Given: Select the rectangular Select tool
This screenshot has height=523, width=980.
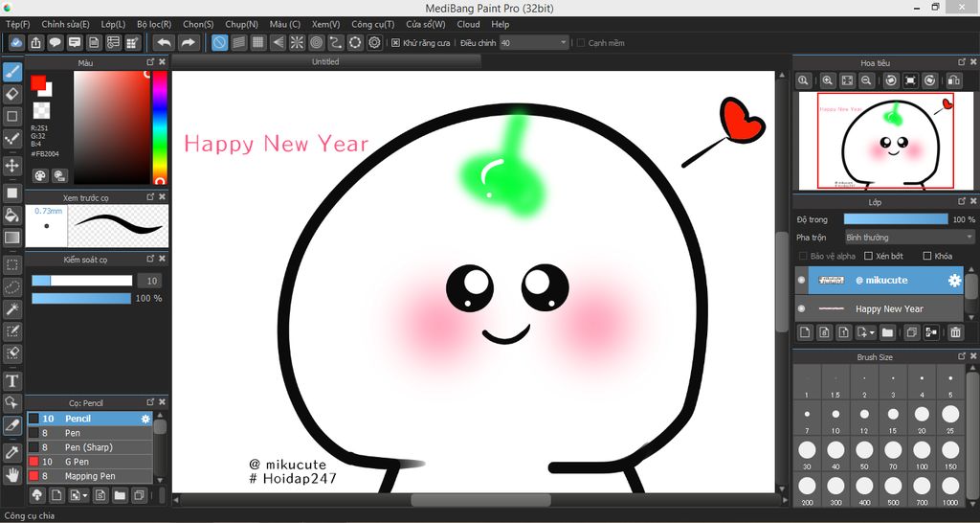Looking at the screenshot, I should point(11,264).
